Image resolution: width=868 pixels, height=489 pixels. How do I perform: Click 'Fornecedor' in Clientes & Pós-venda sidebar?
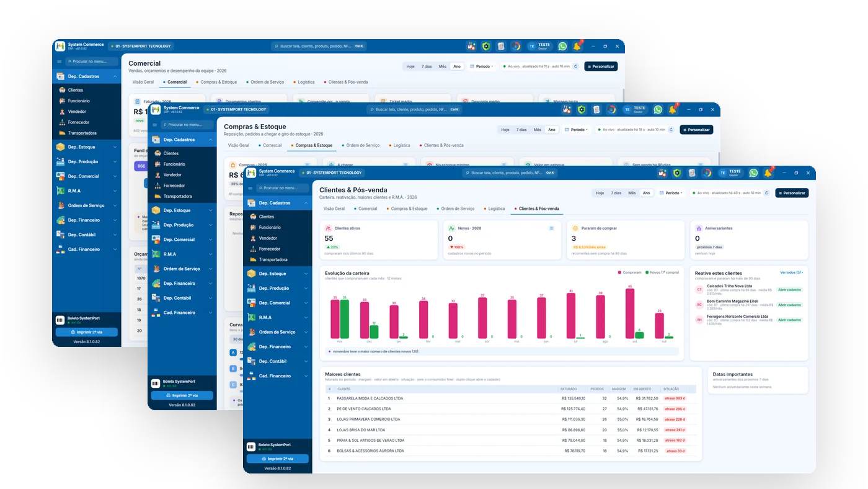click(270, 249)
